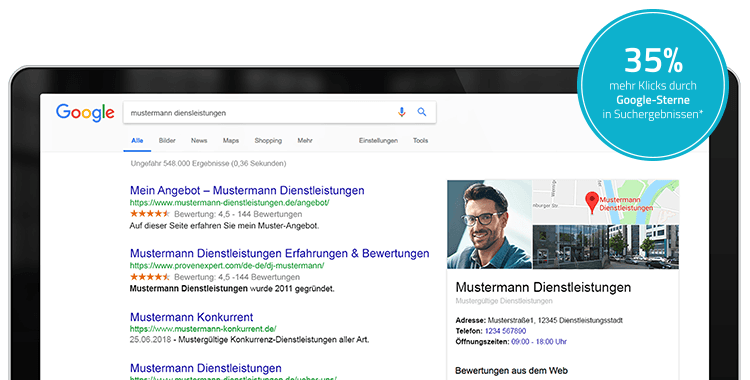Viewport: 750px width, 380px height.
Task: Click the red map pin marker
Action: click(x=592, y=202)
